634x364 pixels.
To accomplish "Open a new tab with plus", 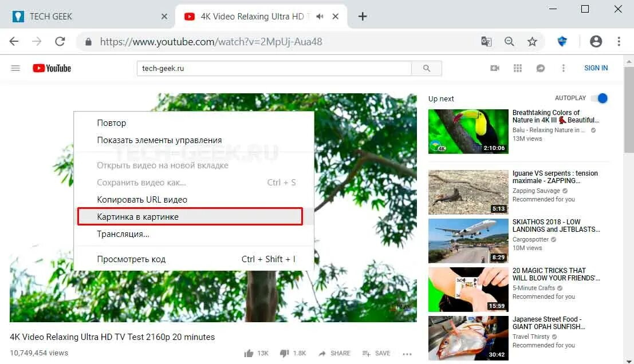I will [x=363, y=17].
